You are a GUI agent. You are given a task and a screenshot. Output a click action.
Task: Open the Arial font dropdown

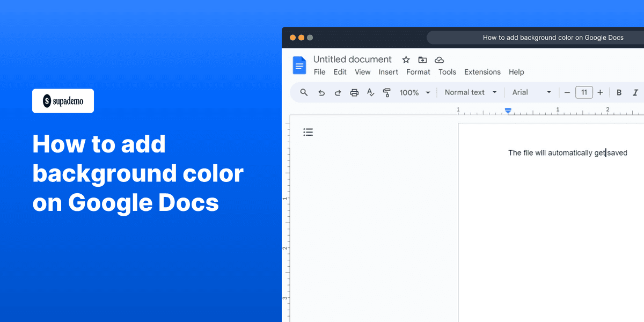(x=531, y=92)
